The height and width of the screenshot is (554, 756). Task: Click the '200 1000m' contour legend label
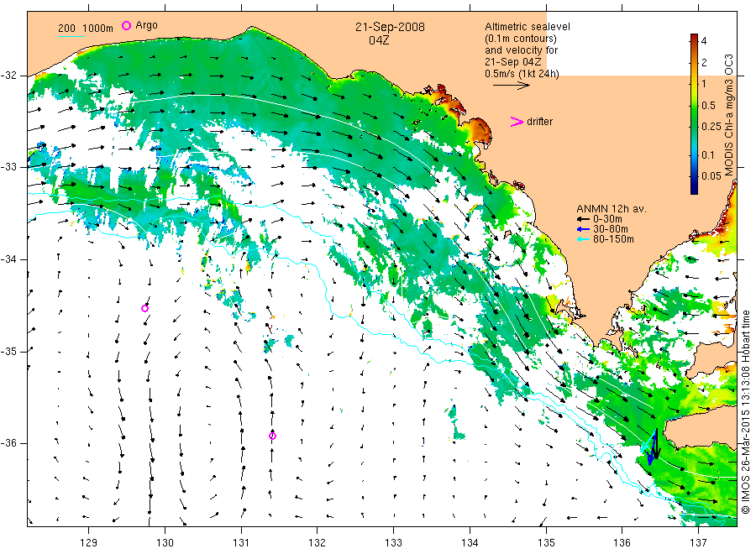tap(86, 29)
